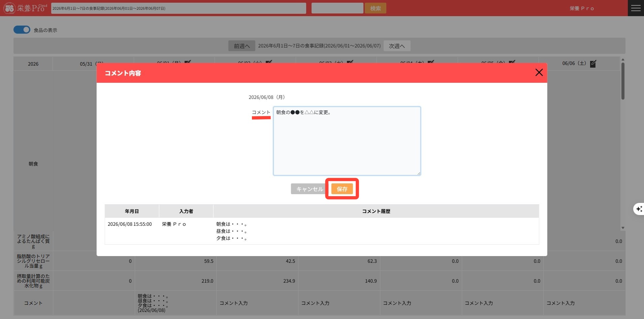Go to previous week with 前週へ

pyautogui.click(x=242, y=46)
